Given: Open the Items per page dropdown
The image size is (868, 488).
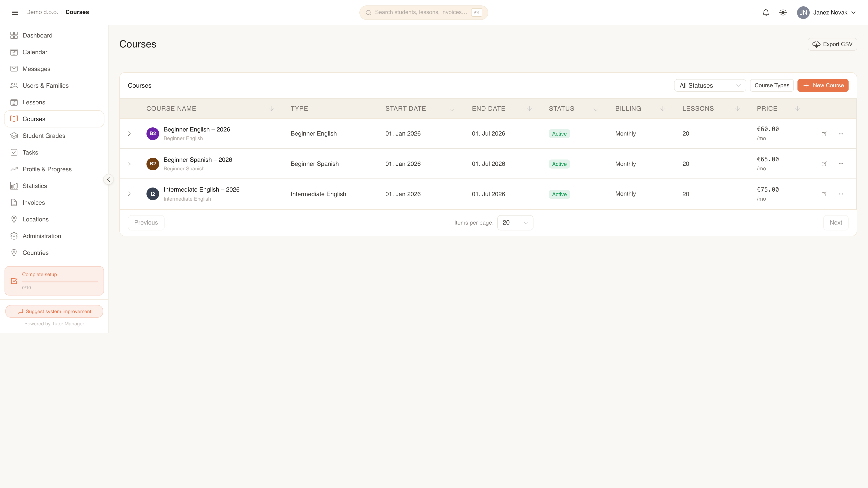Looking at the screenshot, I should click(515, 223).
